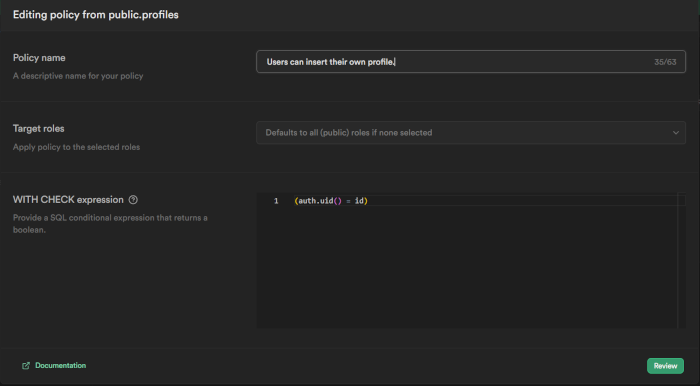Viewport: 700px width, 386px height.
Task: Click the 35/63 character counter
Action: pyautogui.click(x=665, y=62)
